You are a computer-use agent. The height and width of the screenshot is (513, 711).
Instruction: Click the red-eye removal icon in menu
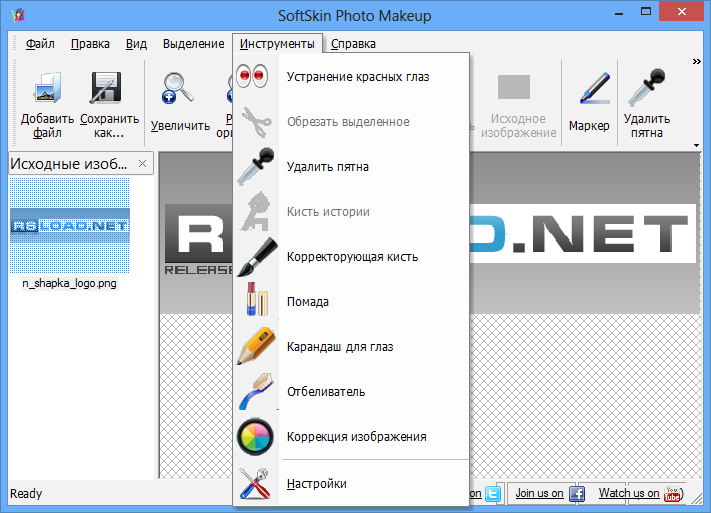pyautogui.click(x=252, y=76)
